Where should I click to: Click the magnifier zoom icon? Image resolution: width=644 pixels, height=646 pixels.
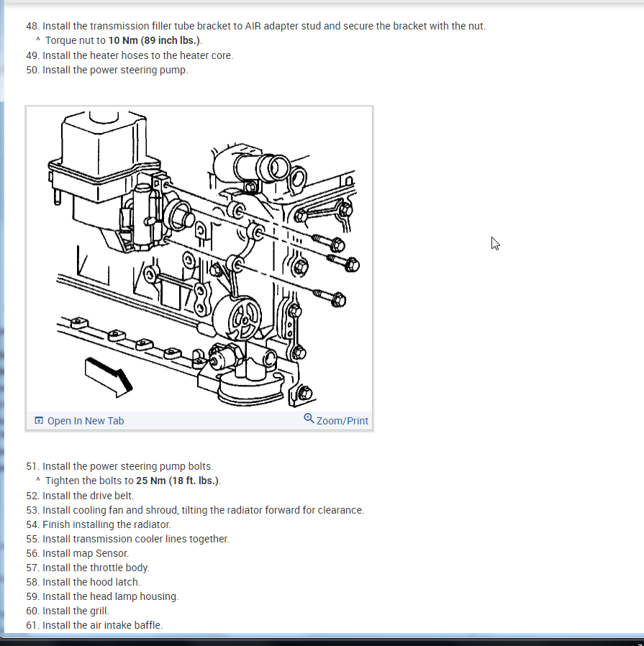tap(309, 419)
